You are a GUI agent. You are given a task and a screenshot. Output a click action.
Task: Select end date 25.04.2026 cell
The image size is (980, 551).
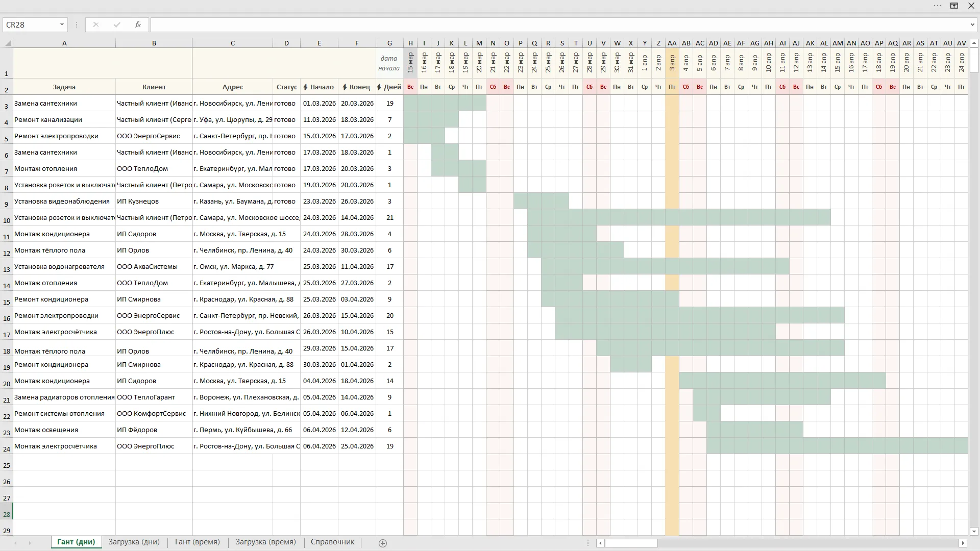tap(357, 446)
